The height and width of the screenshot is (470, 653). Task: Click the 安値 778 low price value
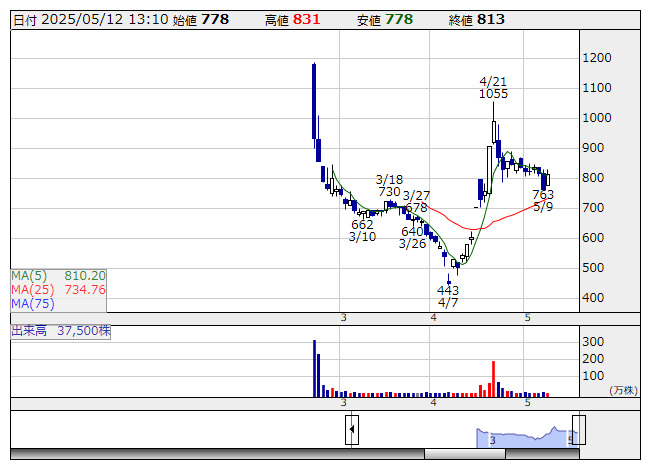point(385,20)
